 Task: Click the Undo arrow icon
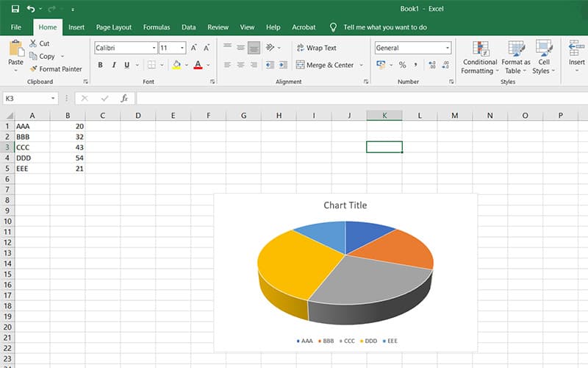click(31, 9)
